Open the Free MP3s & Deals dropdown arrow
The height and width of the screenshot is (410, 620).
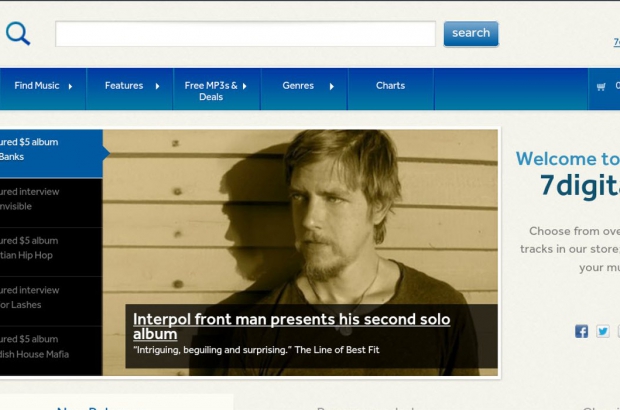click(245, 87)
